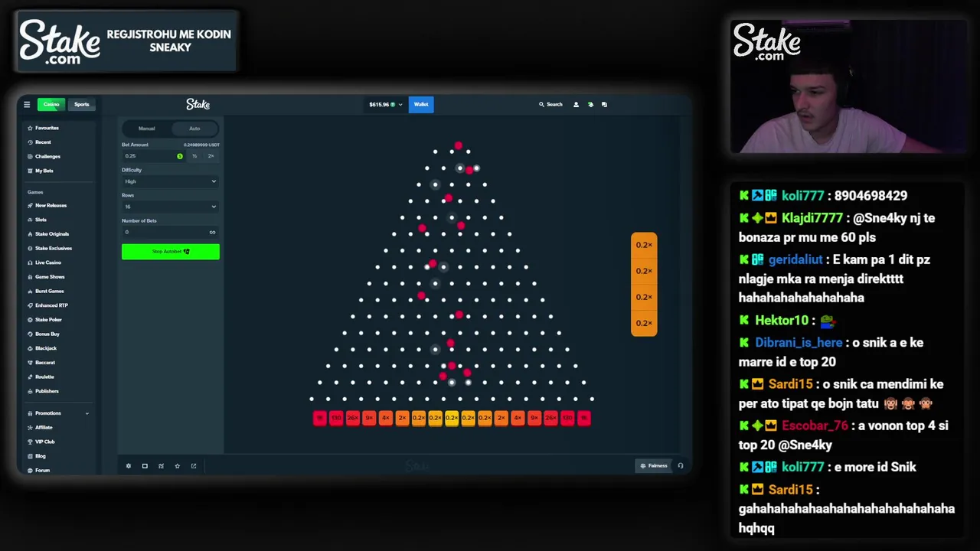980x551 pixels.
Task: Open Burst Games icon in sidebar
Action: pos(30,291)
